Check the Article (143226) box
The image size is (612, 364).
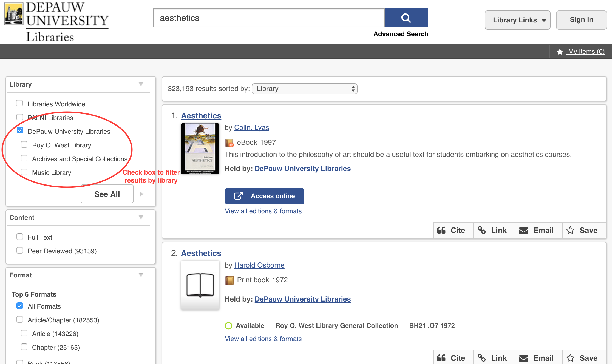tap(24, 333)
